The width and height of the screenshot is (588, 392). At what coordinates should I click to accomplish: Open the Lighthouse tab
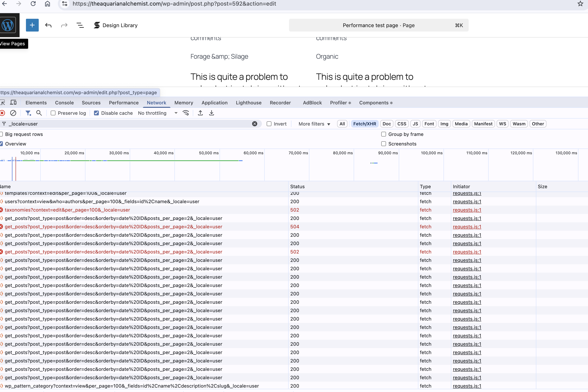248,103
